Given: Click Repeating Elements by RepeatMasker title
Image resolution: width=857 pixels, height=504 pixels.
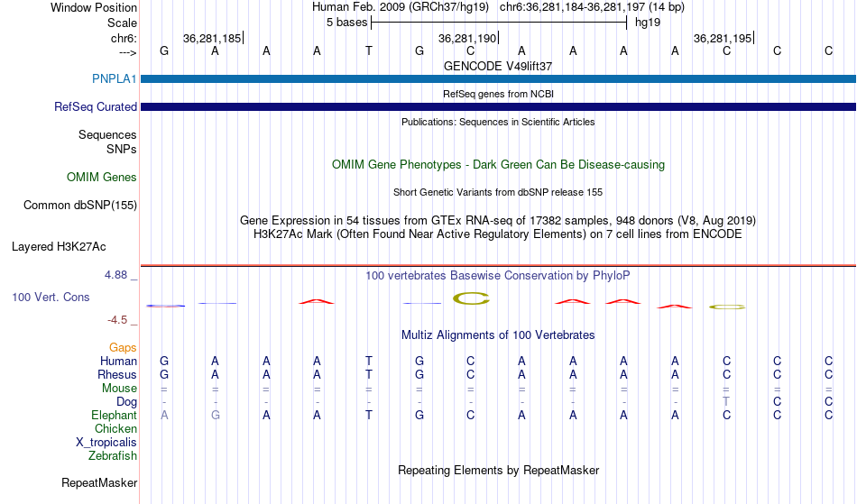Looking at the screenshot, I should pyautogui.click(x=498, y=470).
